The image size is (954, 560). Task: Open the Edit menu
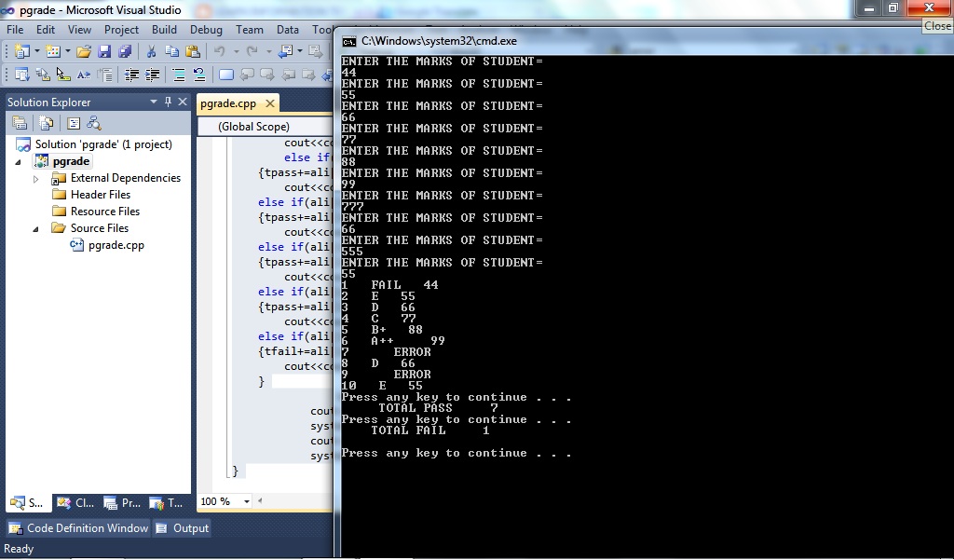click(45, 29)
